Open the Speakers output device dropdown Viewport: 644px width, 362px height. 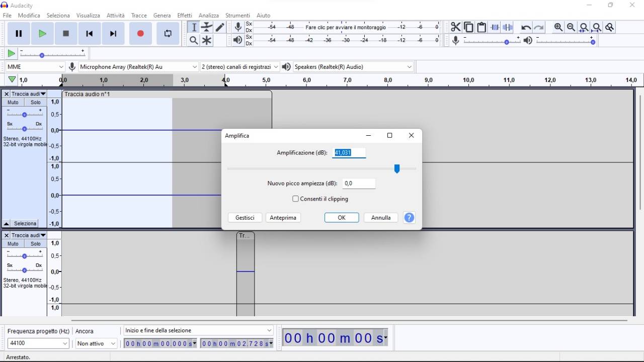409,66
